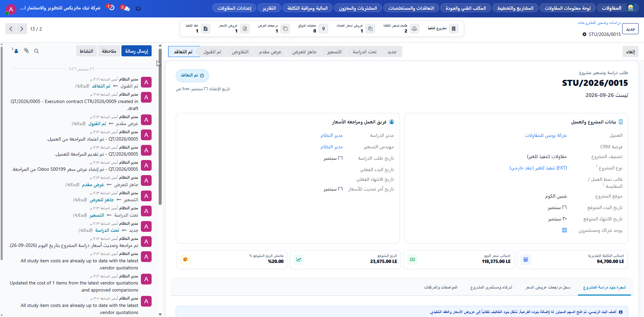Open the conversations chat icon with badge
Screen dimensions: 644x317
tap(126, 8)
